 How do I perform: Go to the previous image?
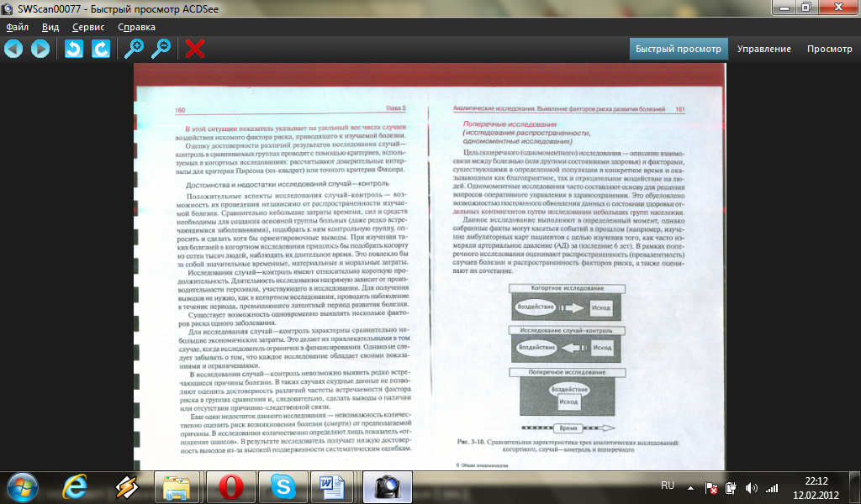[13, 49]
